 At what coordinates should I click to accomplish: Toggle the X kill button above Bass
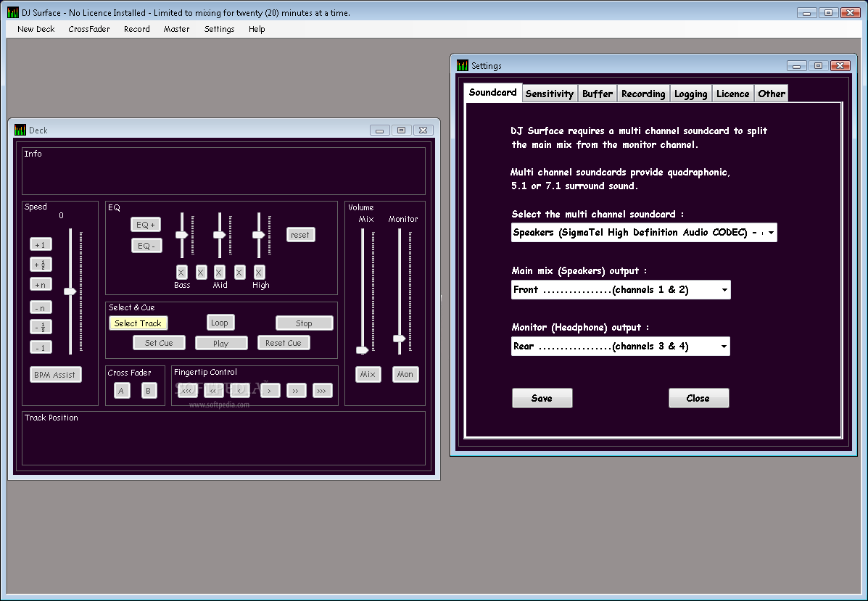181,273
